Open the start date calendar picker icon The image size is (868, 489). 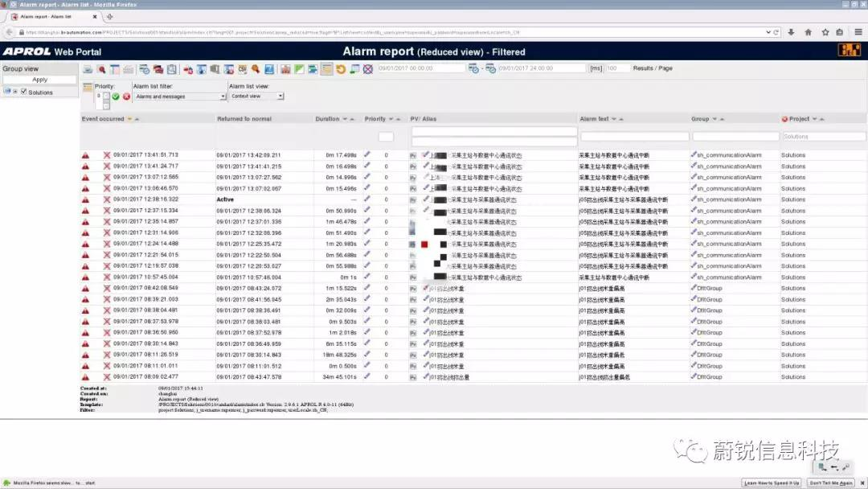tap(473, 69)
